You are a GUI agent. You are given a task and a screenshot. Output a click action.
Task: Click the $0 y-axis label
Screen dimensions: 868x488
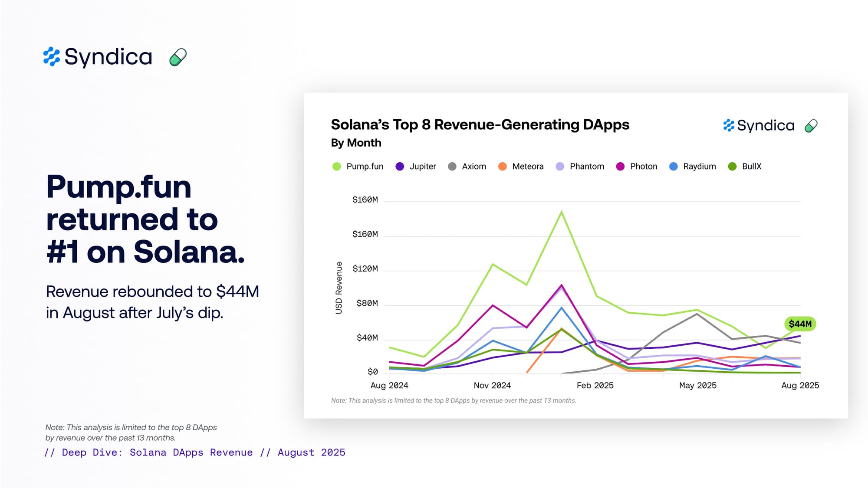tap(373, 372)
